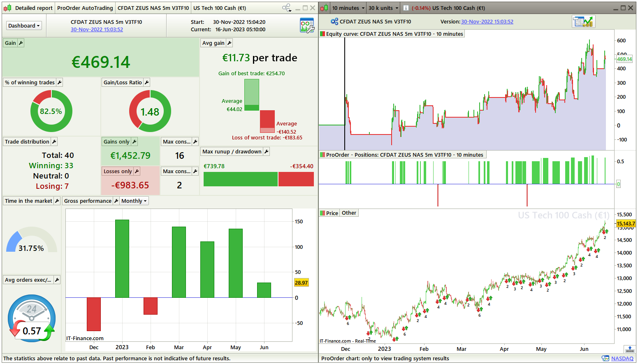
Task: Click the gear icon beside CFDAT ZEUS in chart window
Action: [x=334, y=21]
